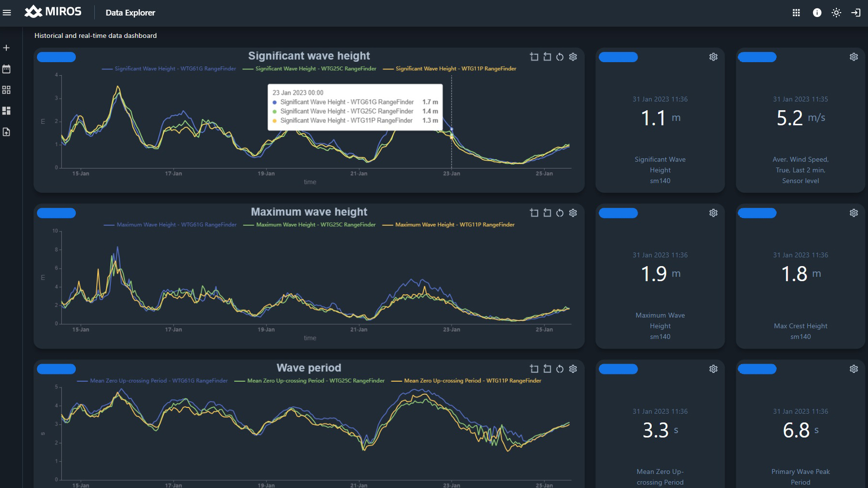Viewport: 868px width, 488px height.
Task: Click the export/upload icon in left sidebar
Action: click(x=6, y=130)
